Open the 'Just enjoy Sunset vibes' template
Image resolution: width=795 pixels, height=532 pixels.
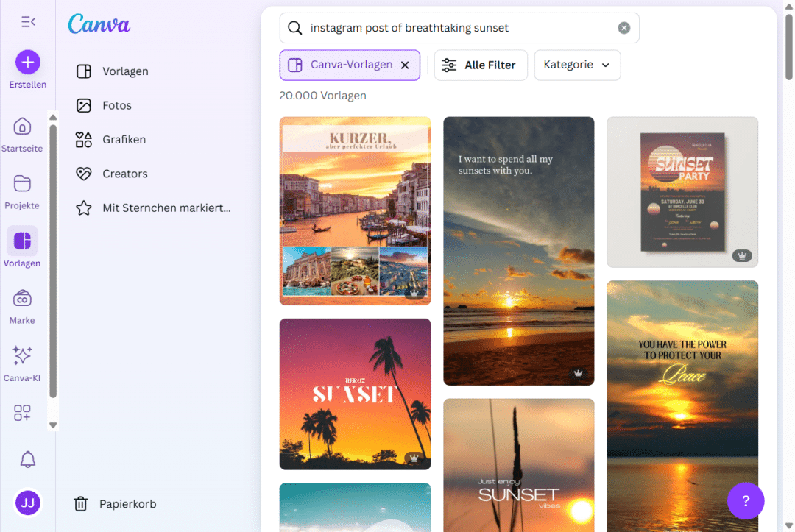point(519,465)
